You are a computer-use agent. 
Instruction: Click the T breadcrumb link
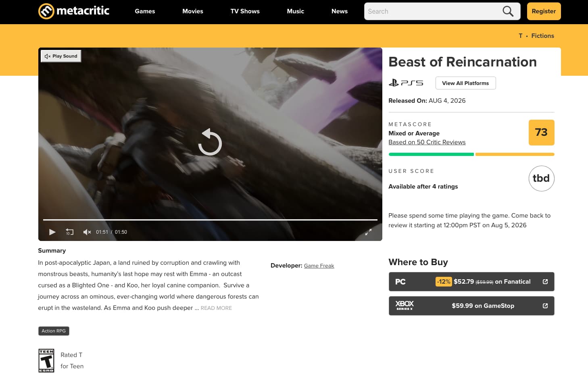tap(521, 36)
